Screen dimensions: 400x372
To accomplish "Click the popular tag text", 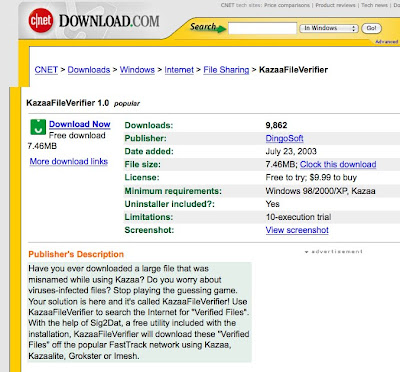I will [x=127, y=104].
